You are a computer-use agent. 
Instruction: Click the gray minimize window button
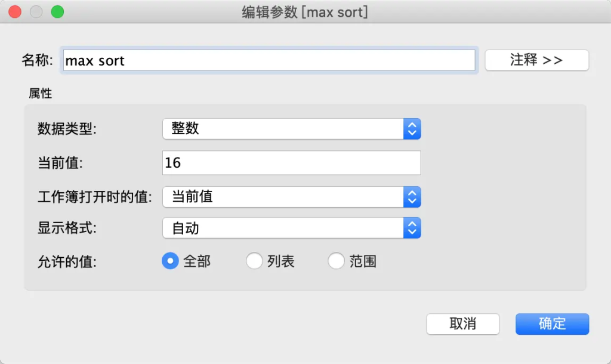(x=36, y=12)
